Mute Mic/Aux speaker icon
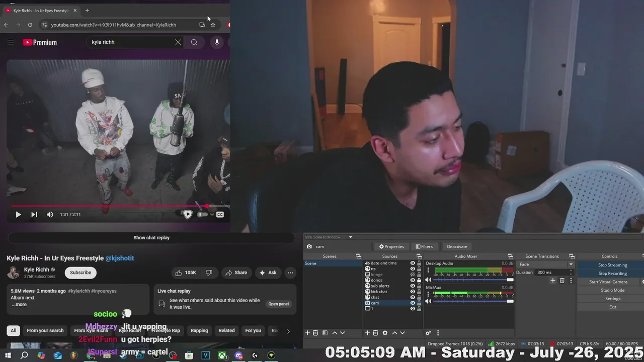Viewport: 644px width, 362px height. [x=428, y=301]
